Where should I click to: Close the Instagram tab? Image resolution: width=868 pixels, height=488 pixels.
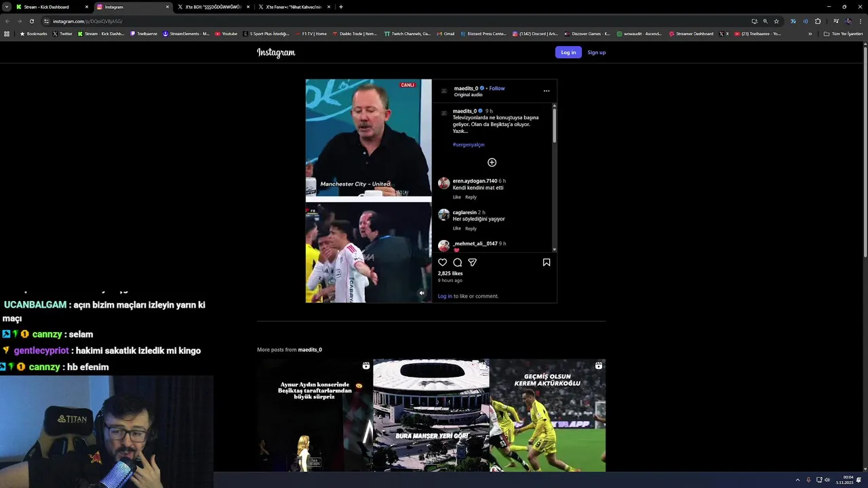click(167, 7)
